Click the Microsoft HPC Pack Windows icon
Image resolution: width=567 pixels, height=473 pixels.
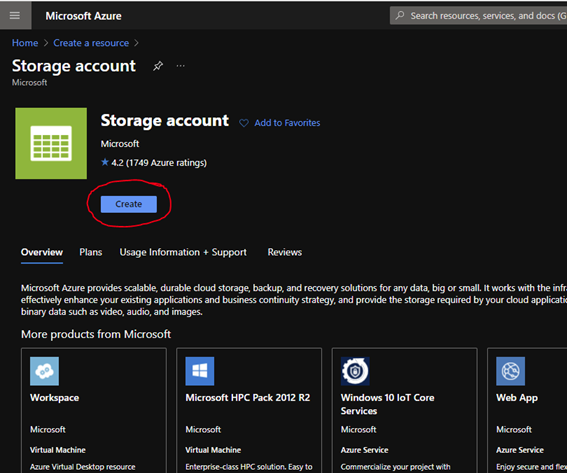click(x=200, y=371)
